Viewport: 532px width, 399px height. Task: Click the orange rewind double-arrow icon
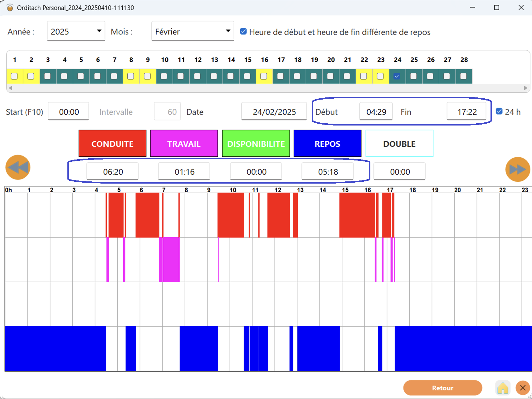pos(18,167)
